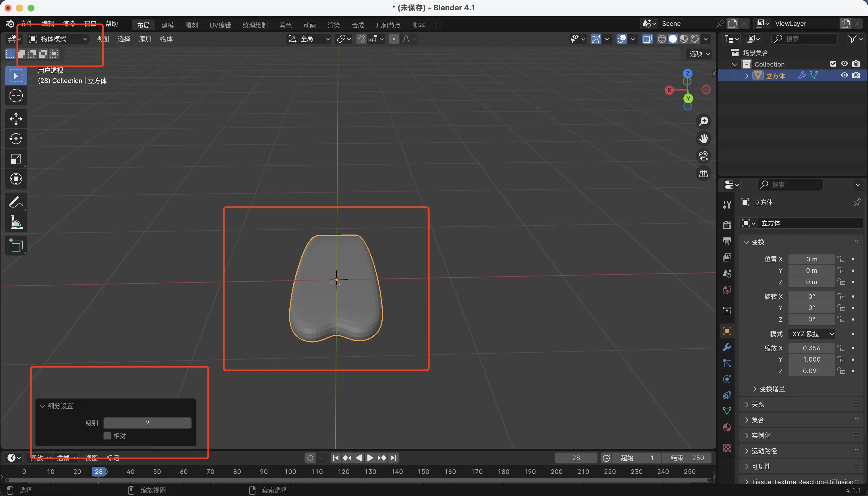Open the Modifiers wrench properties tab
Screen dimensions: 868x496
[x=726, y=347]
